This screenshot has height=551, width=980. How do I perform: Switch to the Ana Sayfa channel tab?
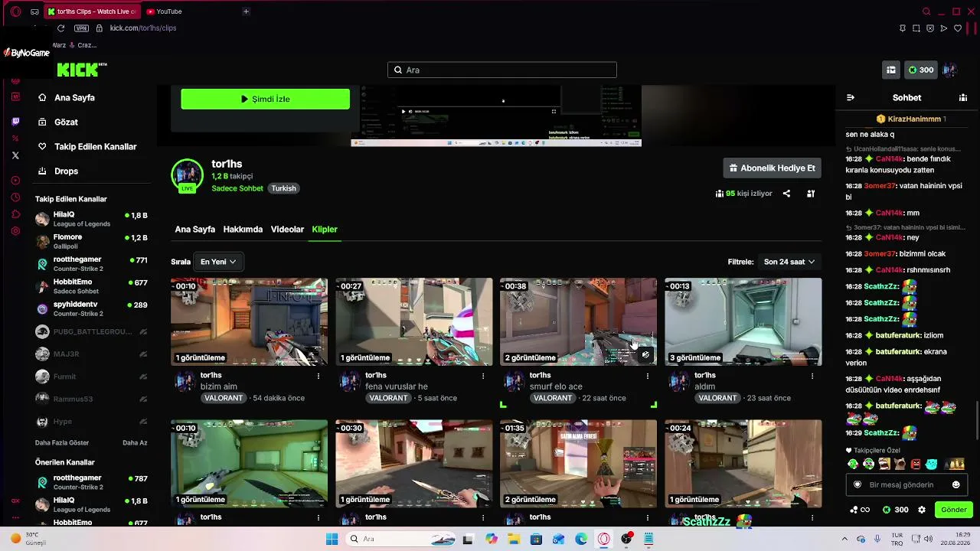[194, 230]
